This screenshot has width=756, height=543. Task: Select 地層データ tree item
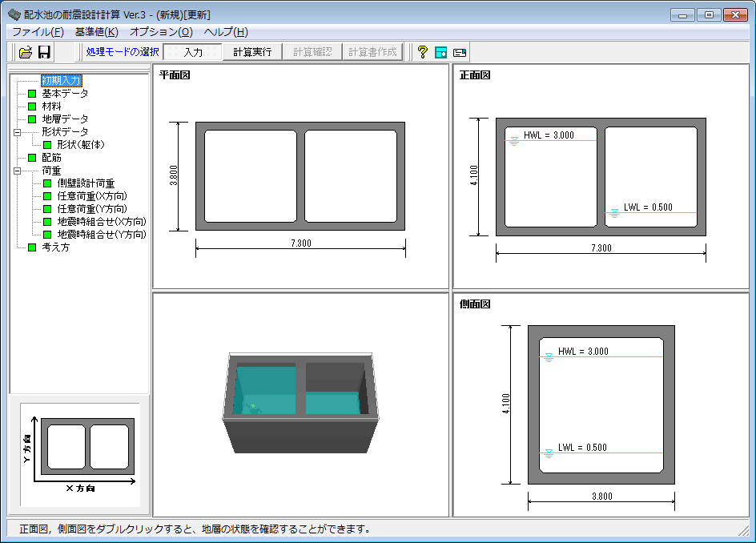65,119
